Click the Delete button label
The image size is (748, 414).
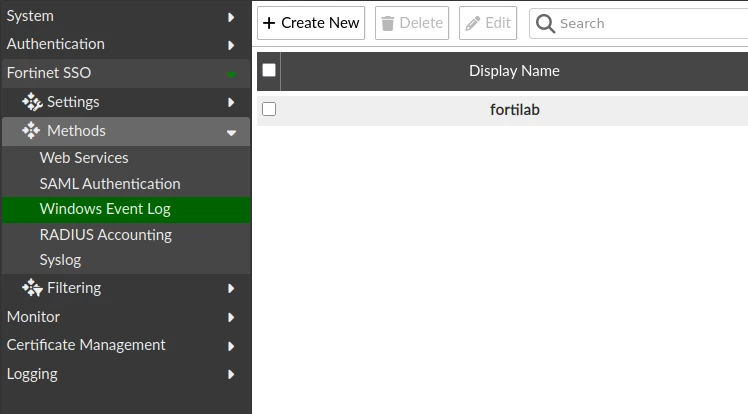(421, 23)
